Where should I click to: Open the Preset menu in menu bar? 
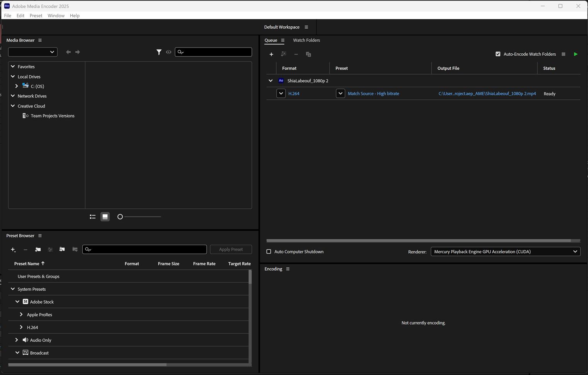[x=36, y=15]
